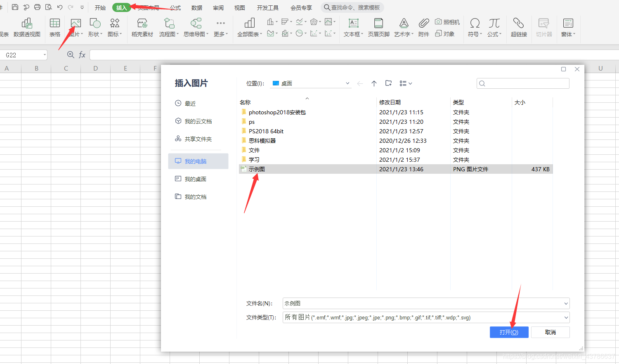619x364 pixels.
Task: Open the 形状 shapes gallery
Action: [x=95, y=28]
